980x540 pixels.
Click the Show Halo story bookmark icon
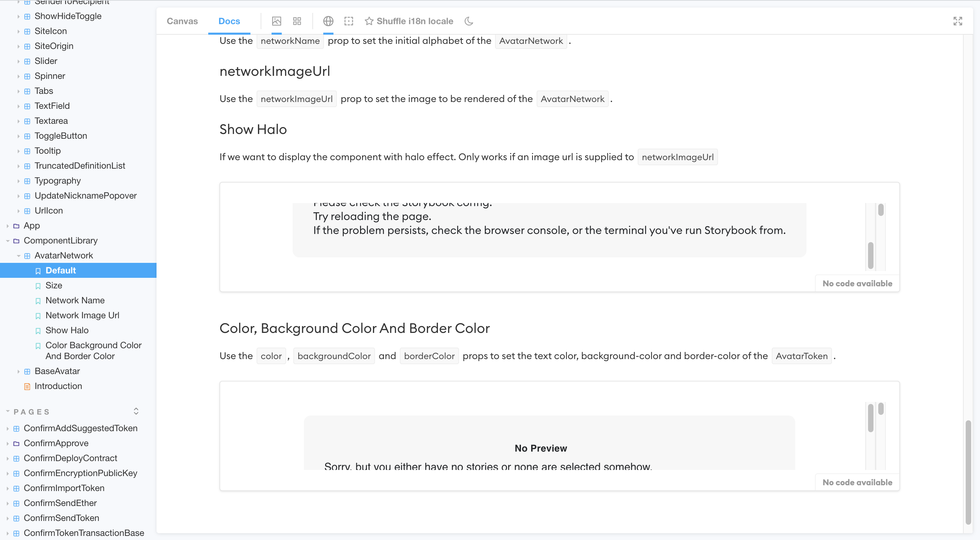38,331
